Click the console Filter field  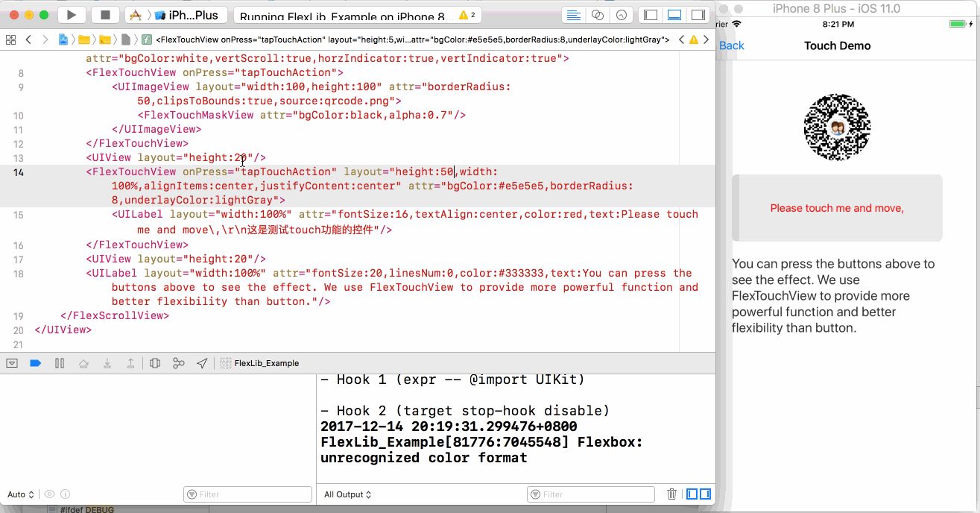[x=591, y=494]
